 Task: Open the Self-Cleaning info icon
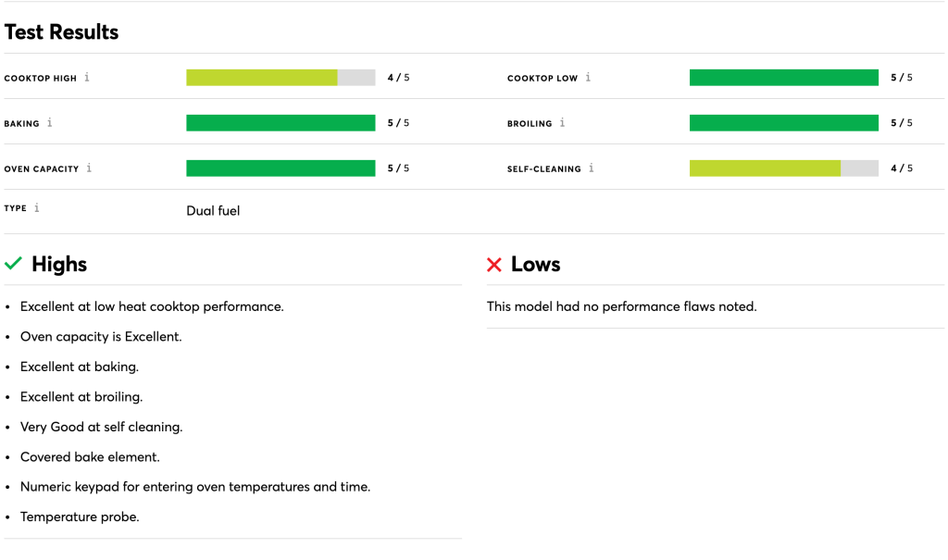tap(592, 168)
